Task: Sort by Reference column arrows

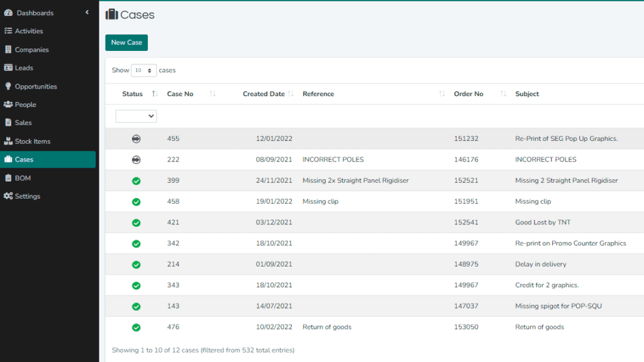Action: click(x=442, y=94)
